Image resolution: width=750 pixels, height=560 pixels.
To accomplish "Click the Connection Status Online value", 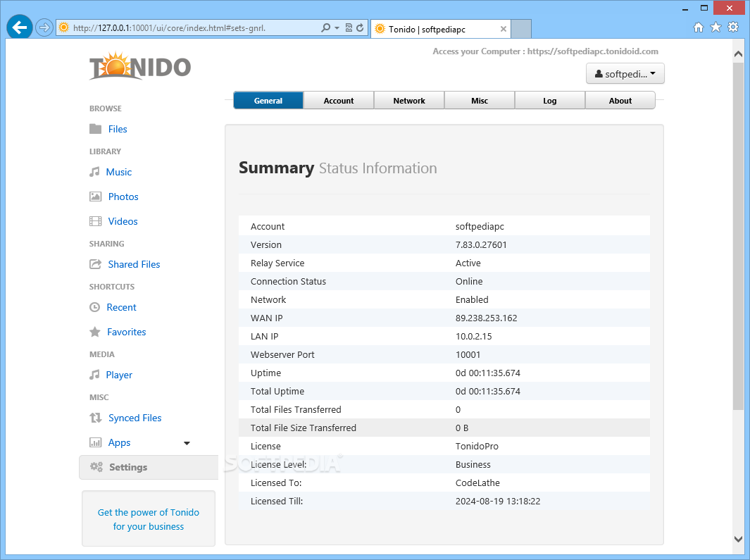I will tap(469, 281).
